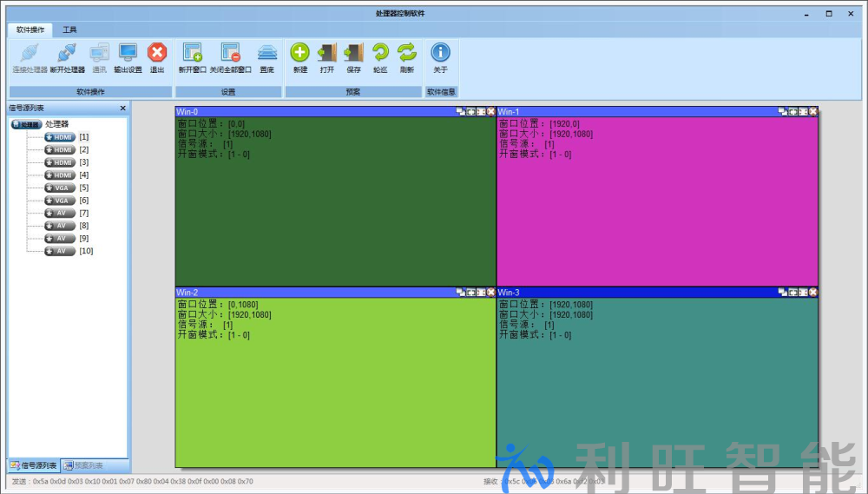This screenshot has height=494, width=868.
Task: Open the 关于 (about) info
Action: [x=441, y=57]
